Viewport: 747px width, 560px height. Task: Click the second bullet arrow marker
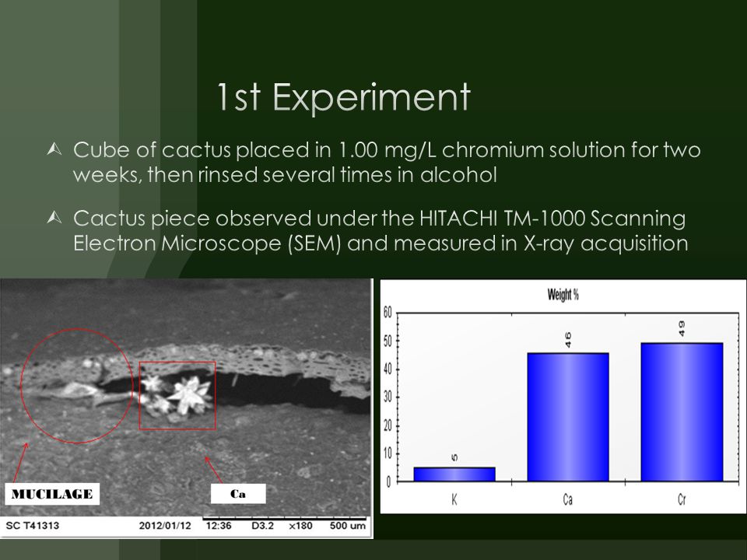coord(54,218)
